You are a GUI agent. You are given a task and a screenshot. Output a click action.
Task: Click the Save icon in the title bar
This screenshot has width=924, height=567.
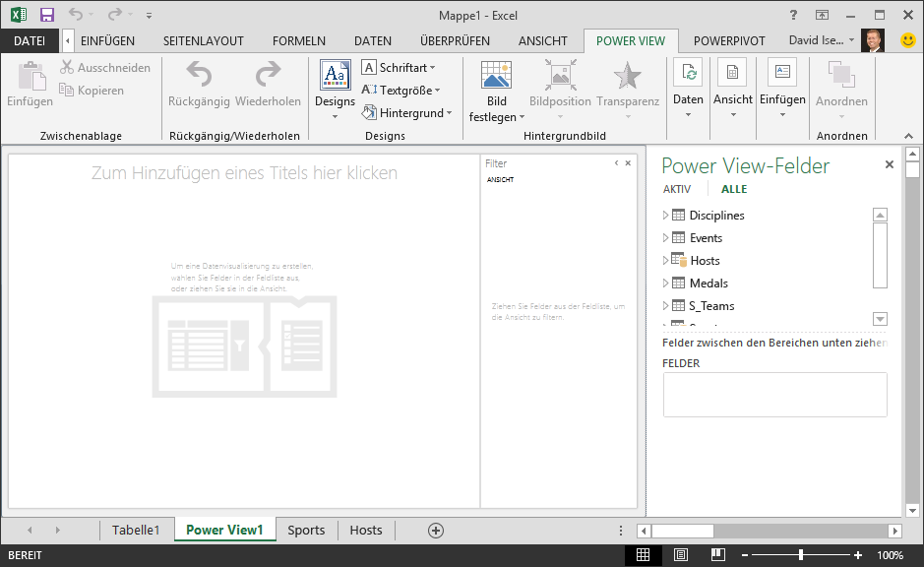[46, 15]
